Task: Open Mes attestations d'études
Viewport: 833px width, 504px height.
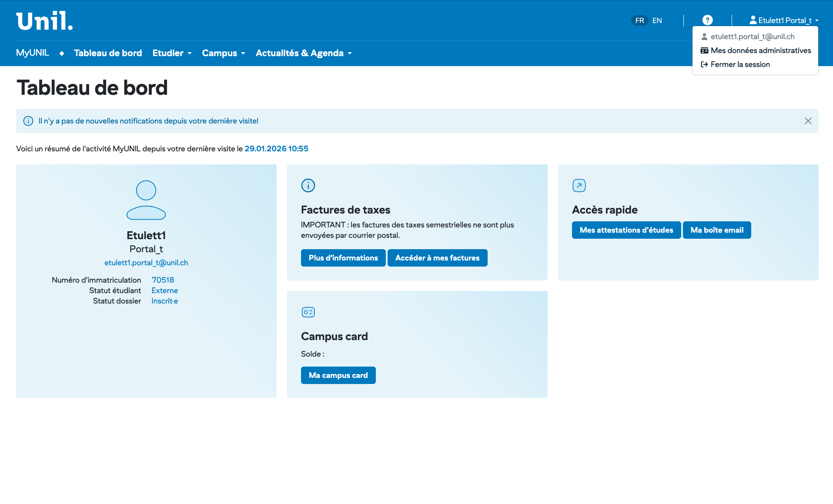Action: tap(626, 230)
